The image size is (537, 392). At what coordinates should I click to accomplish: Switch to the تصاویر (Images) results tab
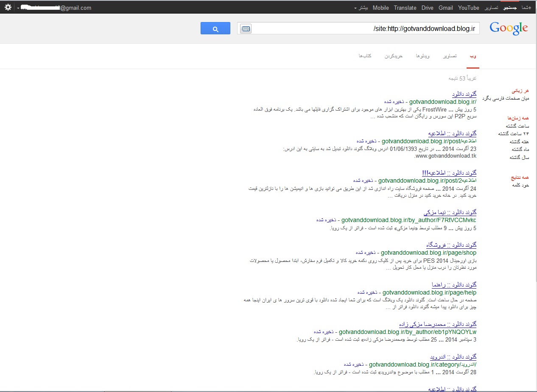pyautogui.click(x=450, y=56)
